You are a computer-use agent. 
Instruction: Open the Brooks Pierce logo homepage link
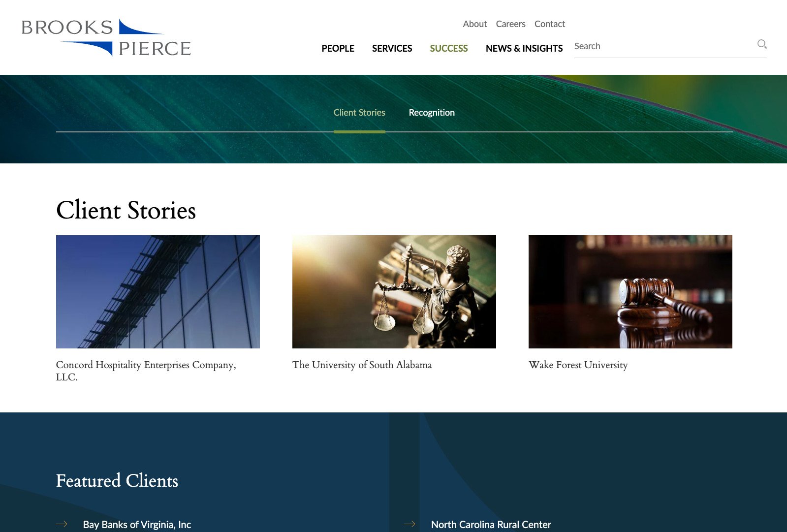(106, 38)
